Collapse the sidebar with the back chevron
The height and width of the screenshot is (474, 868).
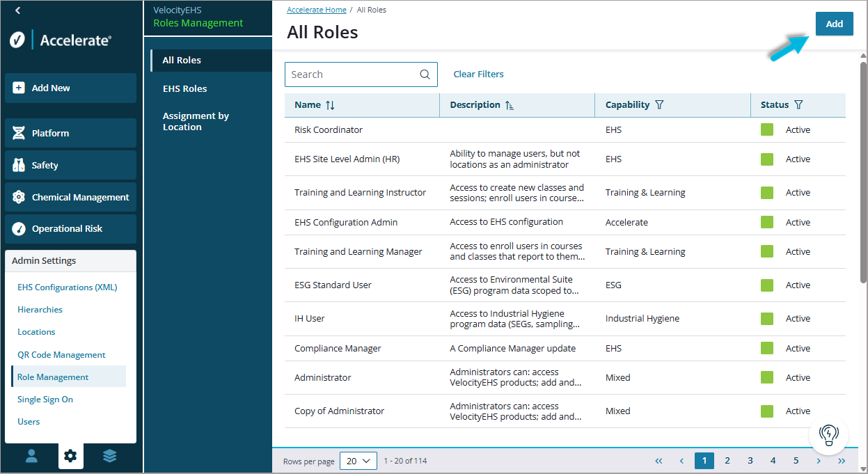[17, 10]
